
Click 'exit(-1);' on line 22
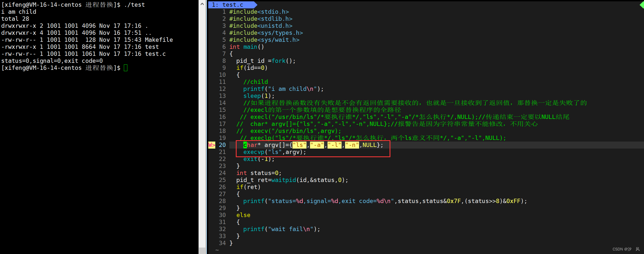[x=259, y=159]
